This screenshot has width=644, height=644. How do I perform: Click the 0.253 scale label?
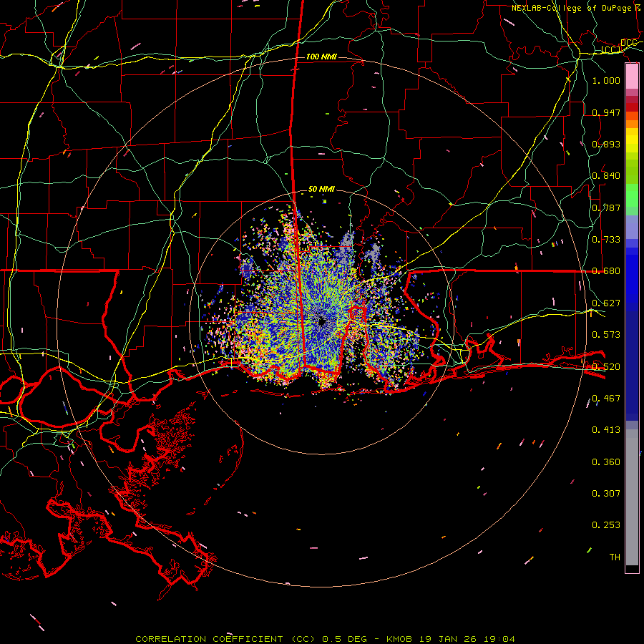tap(606, 525)
